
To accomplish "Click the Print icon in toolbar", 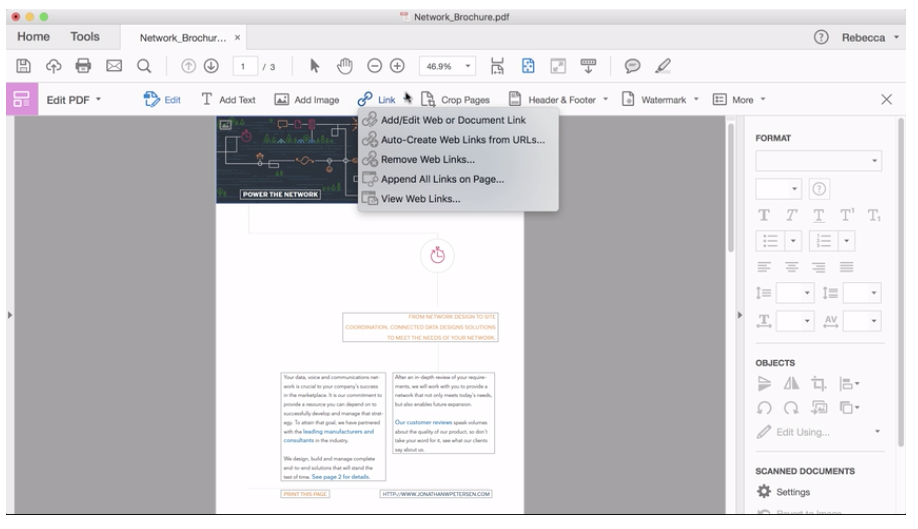I will (84, 67).
